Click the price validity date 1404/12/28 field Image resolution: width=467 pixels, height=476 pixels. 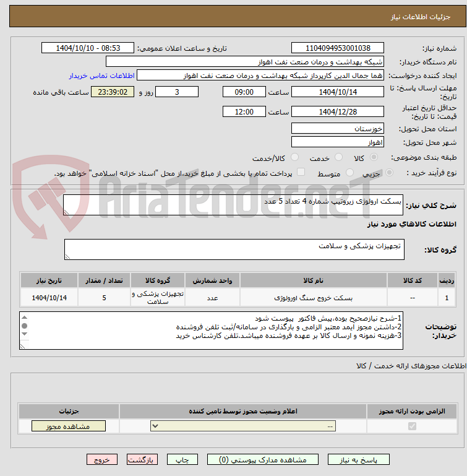(338, 111)
